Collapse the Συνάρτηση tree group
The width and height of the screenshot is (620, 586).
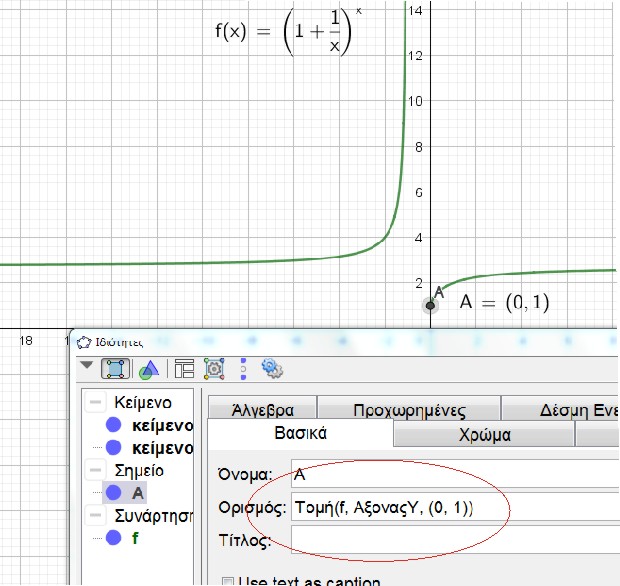95,515
